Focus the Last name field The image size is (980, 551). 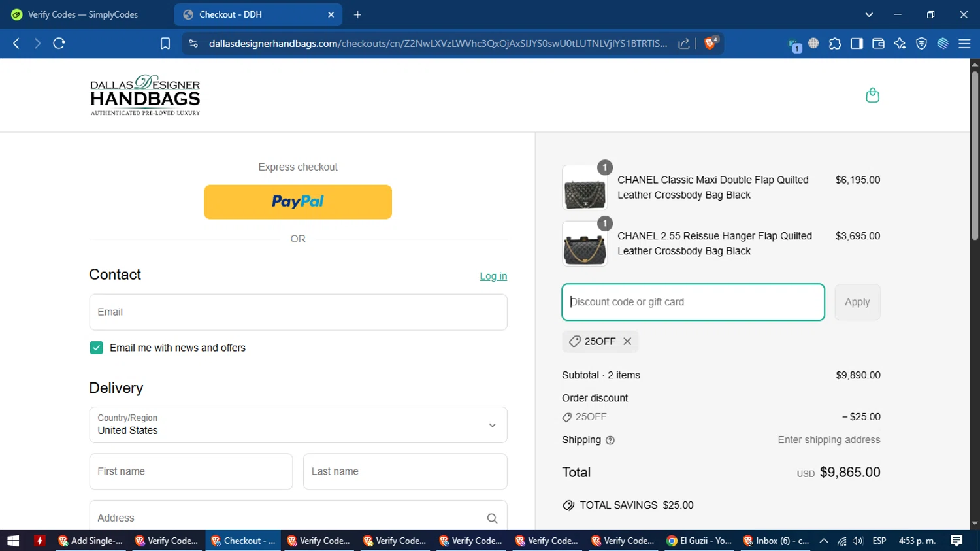[405, 471]
